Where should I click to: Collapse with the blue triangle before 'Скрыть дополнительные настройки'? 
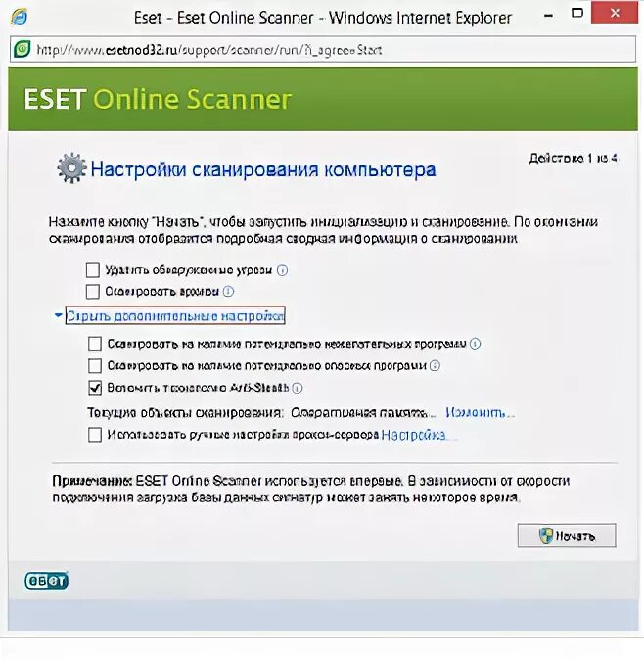[x=59, y=315]
